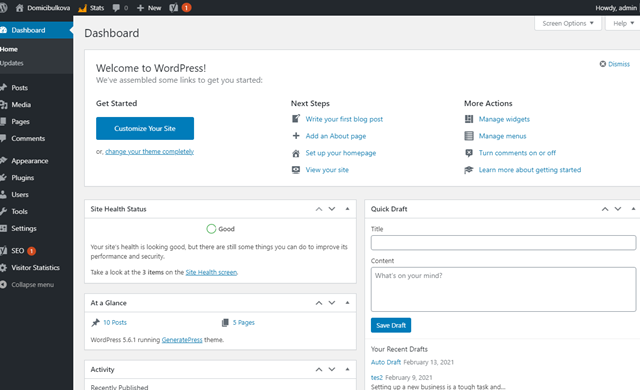640x390 pixels.
Task: Click the red badge next to SEO in the sidebar
Action: click(31, 251)
